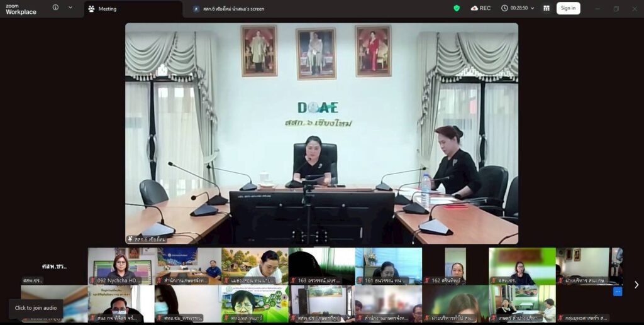Select the 162 participant video thumbnail
Image resolution: width=644 pixels, height=325 pixels.
pos(455,265)
